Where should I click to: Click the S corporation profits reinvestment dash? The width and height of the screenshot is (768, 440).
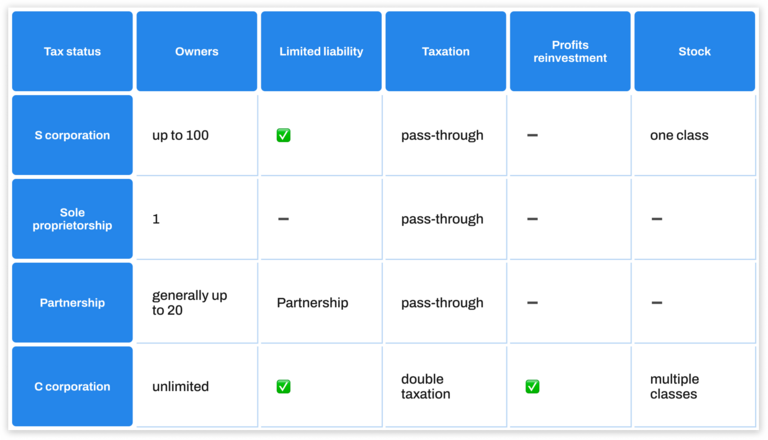pyautogui.click(x=532, y=135)
